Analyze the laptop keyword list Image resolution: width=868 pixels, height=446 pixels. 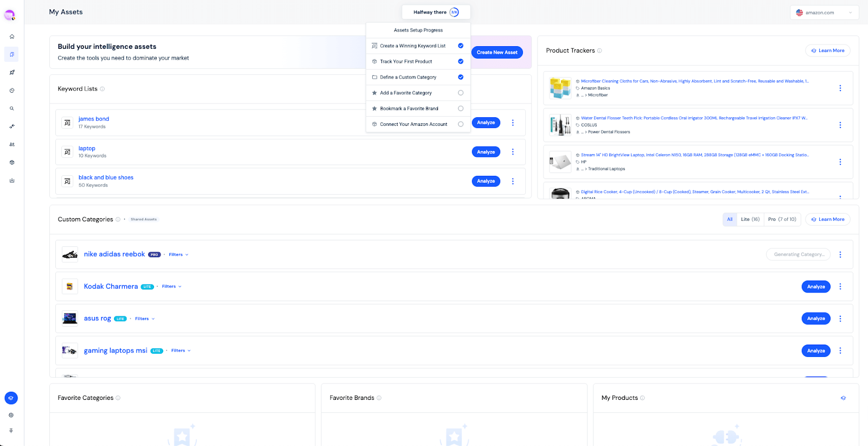[x=486, y=152]
